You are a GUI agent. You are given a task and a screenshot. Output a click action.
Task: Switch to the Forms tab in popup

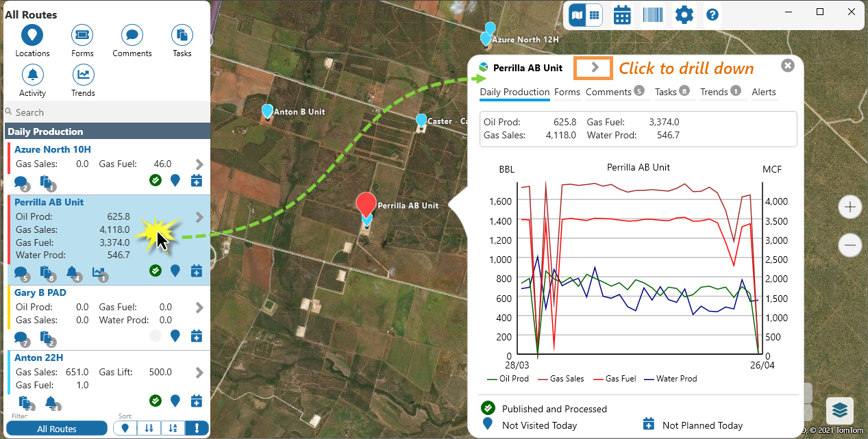click(567, 92)
